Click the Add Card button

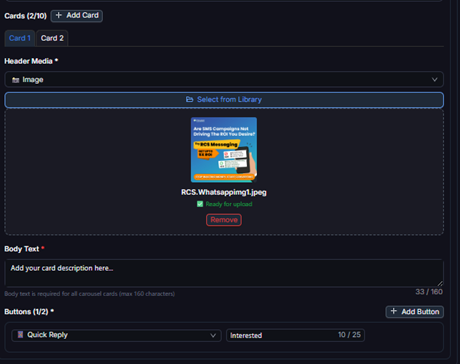coord(76,16)
